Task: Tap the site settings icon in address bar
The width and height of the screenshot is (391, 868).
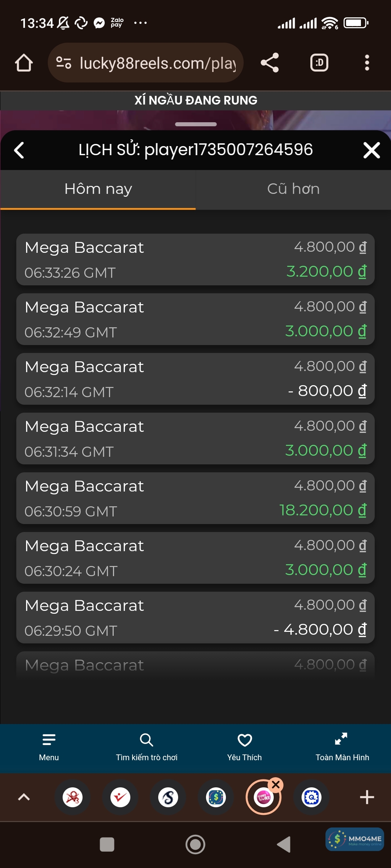Action: click(x=64, y=63)
